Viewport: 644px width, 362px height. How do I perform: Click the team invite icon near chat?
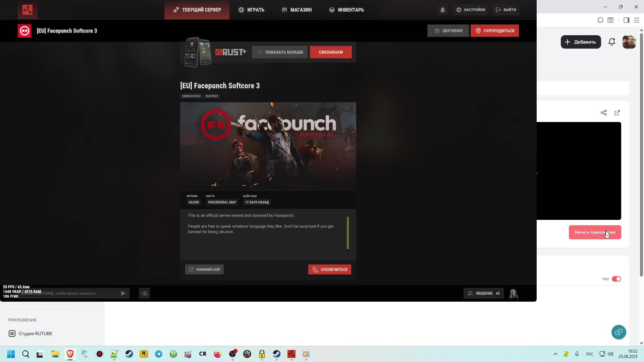pyautogui.click(x=144, y=293)
